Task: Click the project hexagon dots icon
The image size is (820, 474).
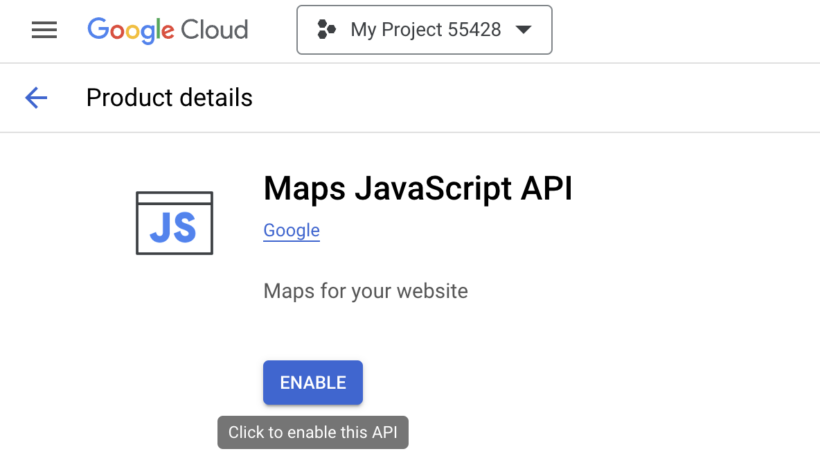Action: (327, 30)
